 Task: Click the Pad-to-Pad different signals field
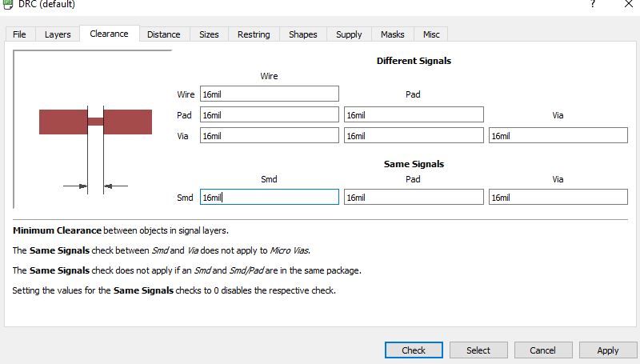point(414,114)
